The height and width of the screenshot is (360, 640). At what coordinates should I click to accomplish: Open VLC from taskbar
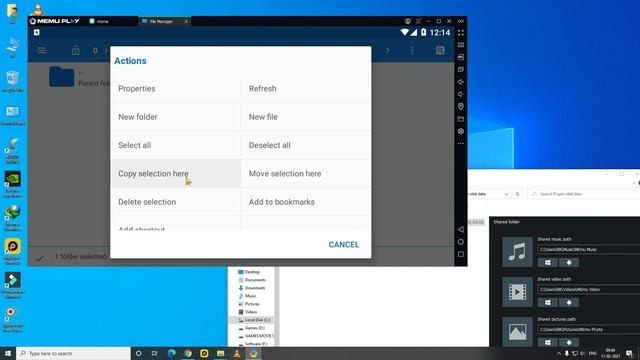click(237, 353)
